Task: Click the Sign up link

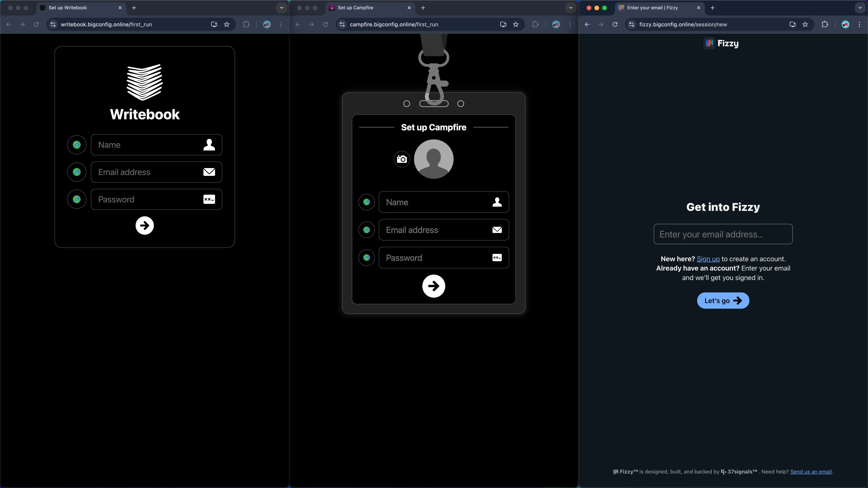Action: [708, 259]
